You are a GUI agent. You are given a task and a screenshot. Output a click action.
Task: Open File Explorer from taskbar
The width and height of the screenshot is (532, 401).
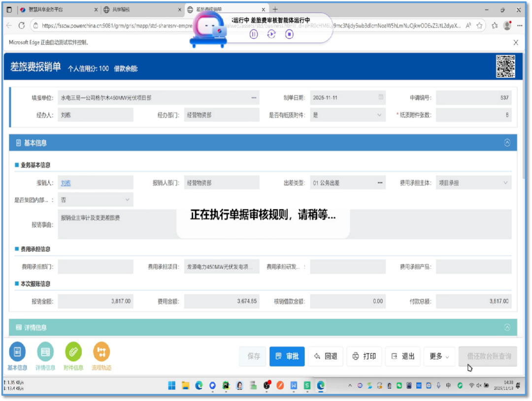[x=185, y=385]
